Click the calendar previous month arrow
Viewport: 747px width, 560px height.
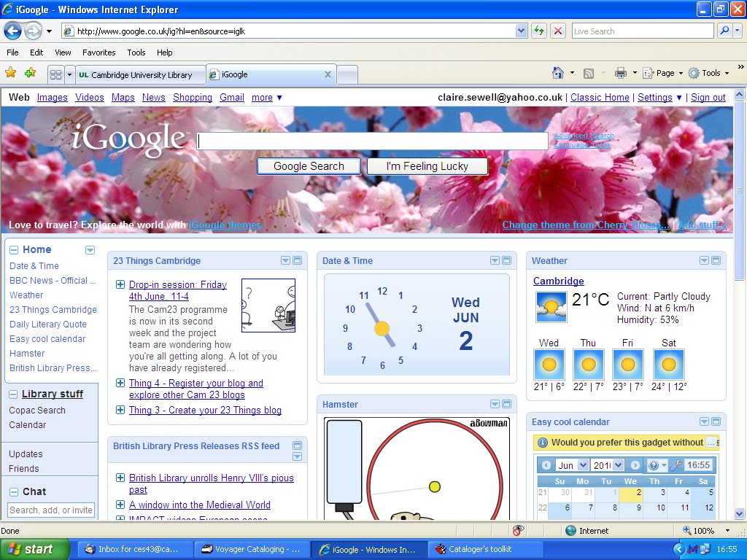click(x=546, y=465)
